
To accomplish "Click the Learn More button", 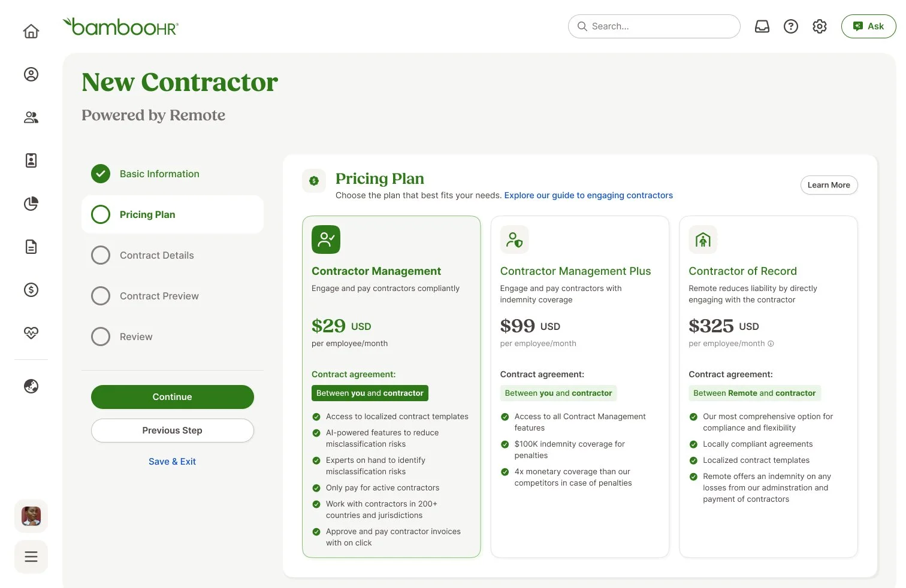I will 829,185.
